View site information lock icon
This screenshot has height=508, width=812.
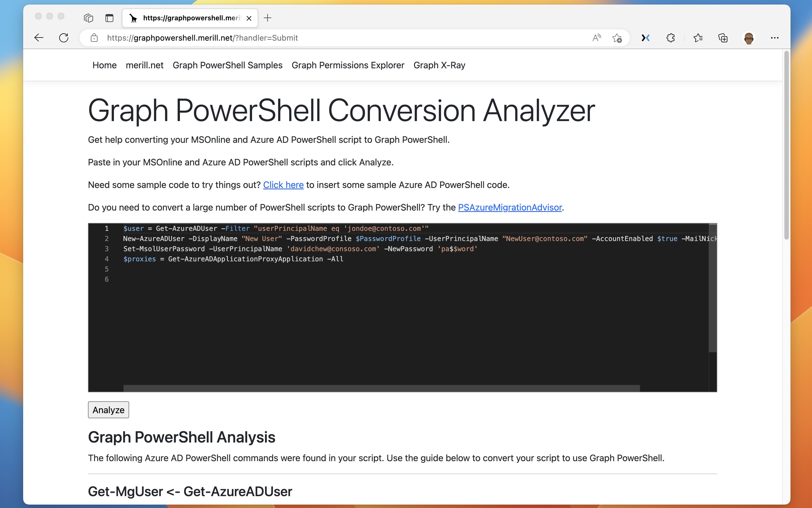pyautogui.click(x=94, y=38)
